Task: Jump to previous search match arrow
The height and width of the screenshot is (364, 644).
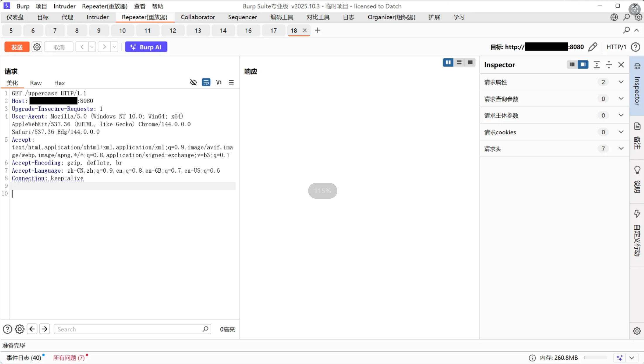Action: (x=32, y=329)
